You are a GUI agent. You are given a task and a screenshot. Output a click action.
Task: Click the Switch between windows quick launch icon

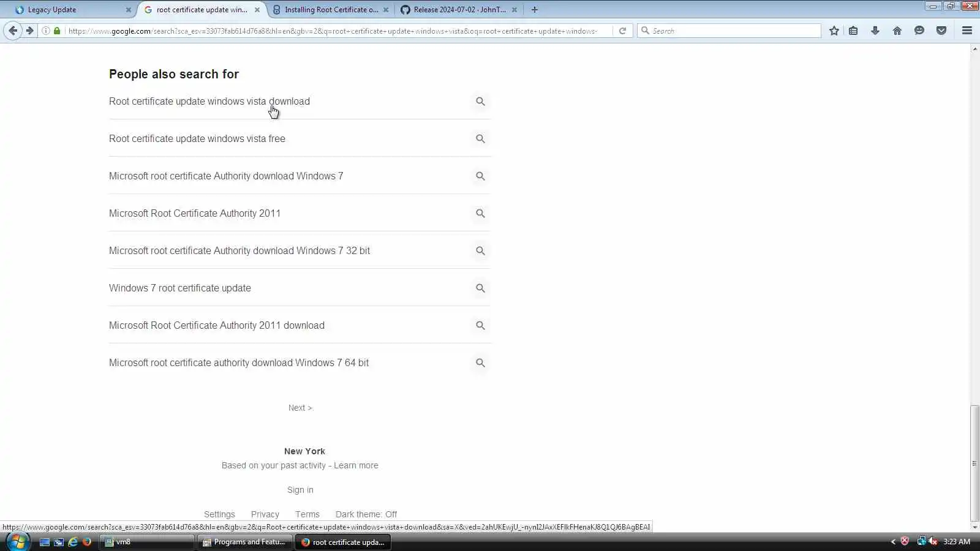point(59,542)
